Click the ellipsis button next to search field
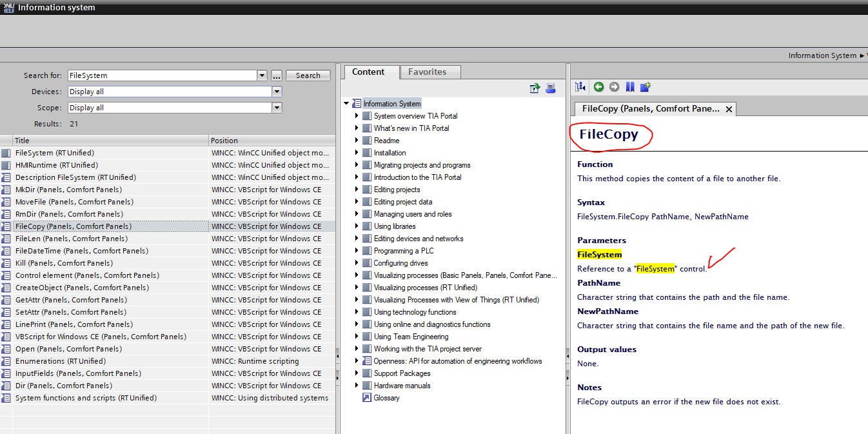The width and height of the screenshot is (868, 434). pyautogui.click(x=277, y=75)
